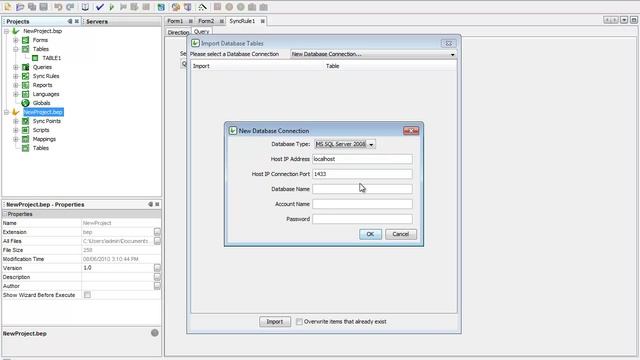Open the Query sub-tab
This screenshot has width=640, height=360.
pos(202,32)
